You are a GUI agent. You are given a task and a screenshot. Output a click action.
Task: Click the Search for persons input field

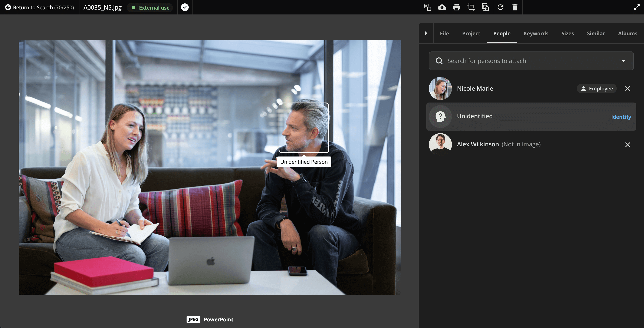(x=531, y=61)
